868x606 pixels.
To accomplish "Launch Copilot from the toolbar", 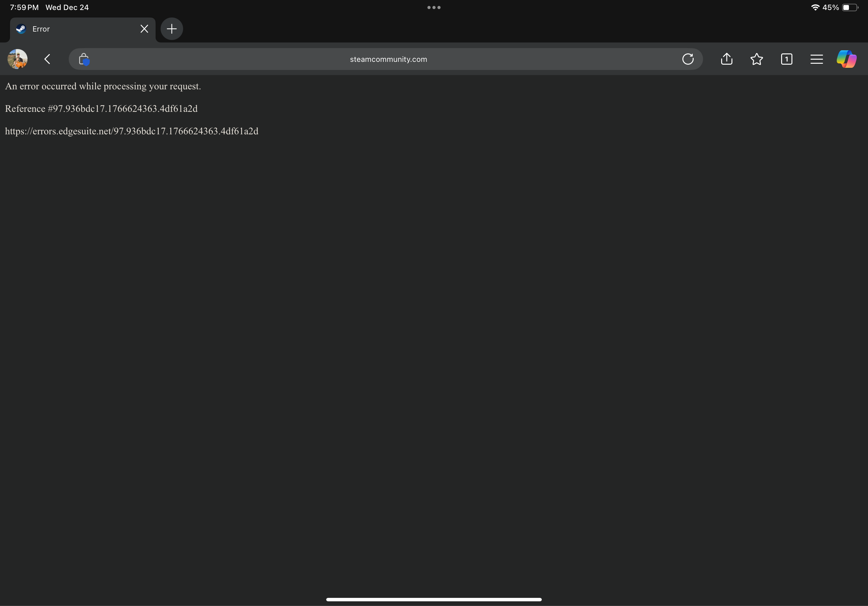I will [846, 59].
